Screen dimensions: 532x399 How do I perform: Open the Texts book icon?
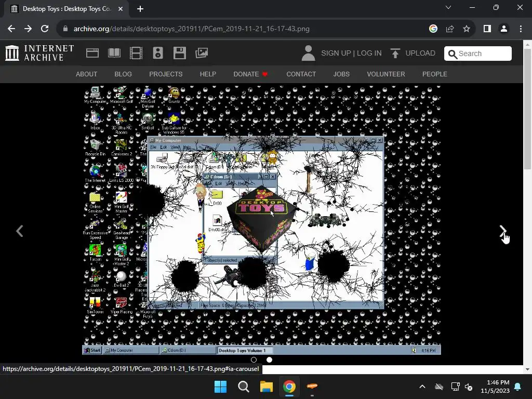tap(114, 53)
